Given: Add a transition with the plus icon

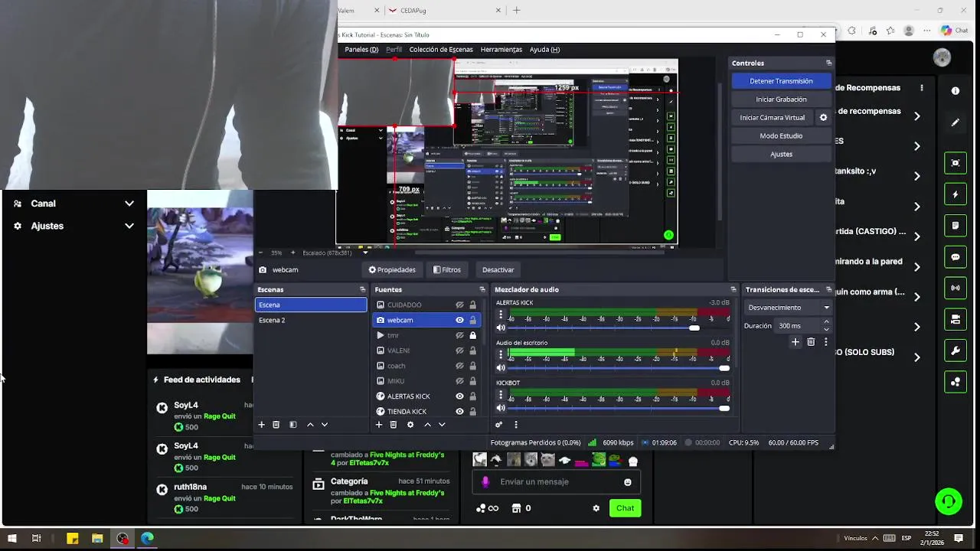Looking at the screenshot, I should pyautogui.click(x=795, y=342).
